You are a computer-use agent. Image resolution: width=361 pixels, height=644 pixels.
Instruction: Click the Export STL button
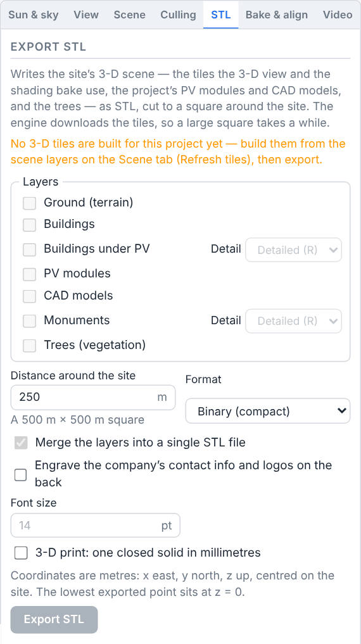click(54, 619)
